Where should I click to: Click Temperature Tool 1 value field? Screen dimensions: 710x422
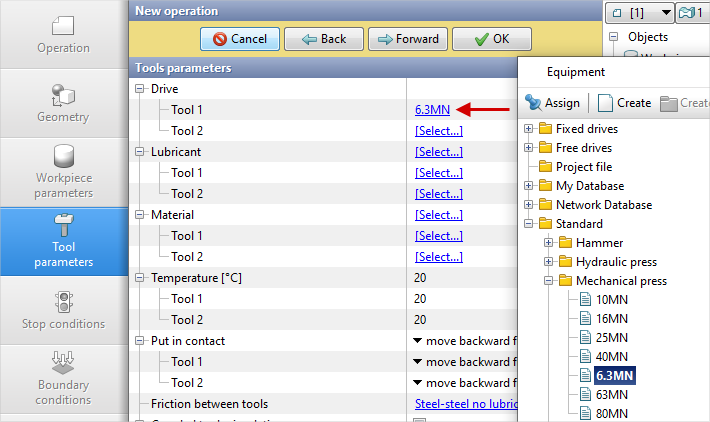point(460,299)
